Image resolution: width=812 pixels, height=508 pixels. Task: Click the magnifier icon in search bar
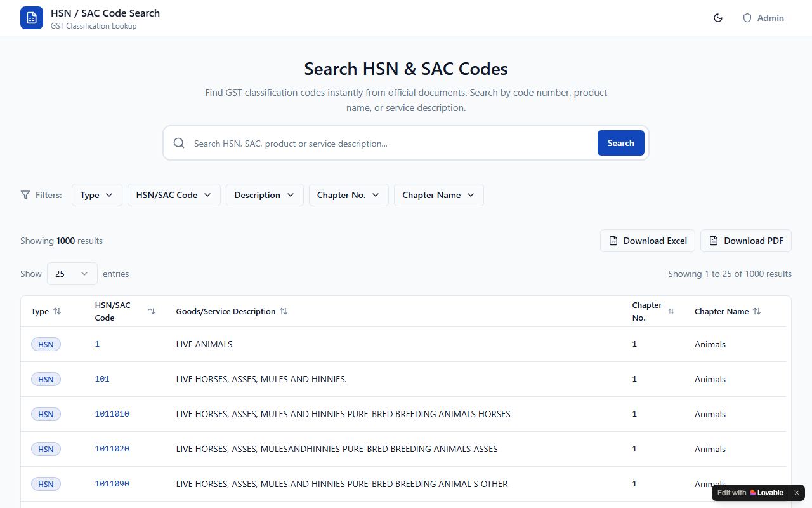(179, 143)
